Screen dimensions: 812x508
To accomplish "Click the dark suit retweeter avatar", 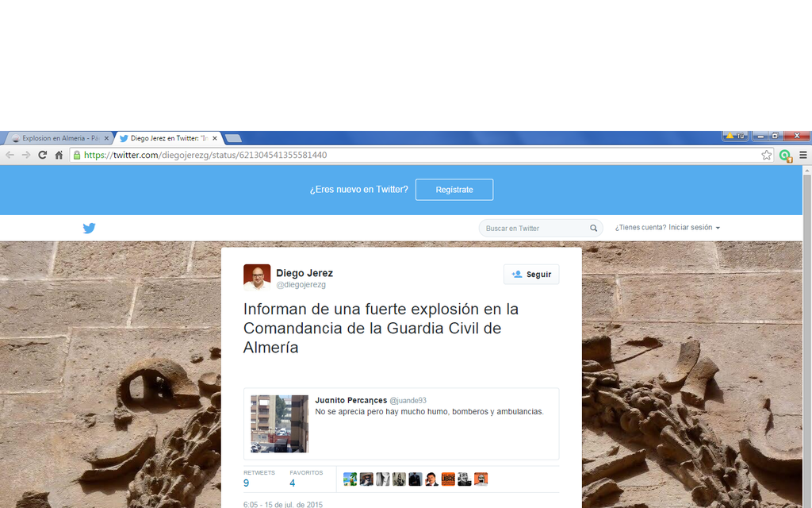I will [416, 479].
